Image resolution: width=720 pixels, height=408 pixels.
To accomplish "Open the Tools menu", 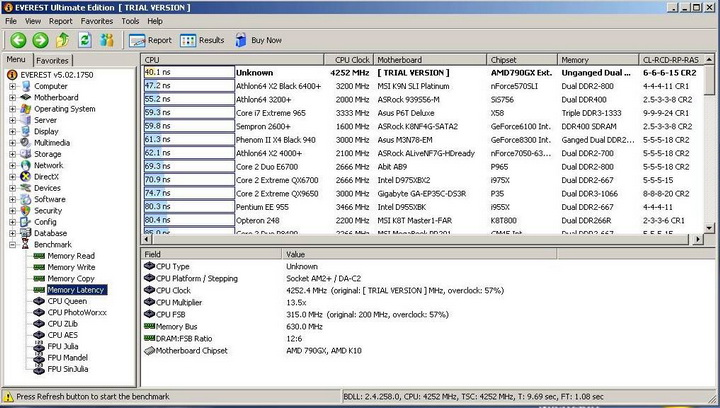I will click(x=130, y=21).
